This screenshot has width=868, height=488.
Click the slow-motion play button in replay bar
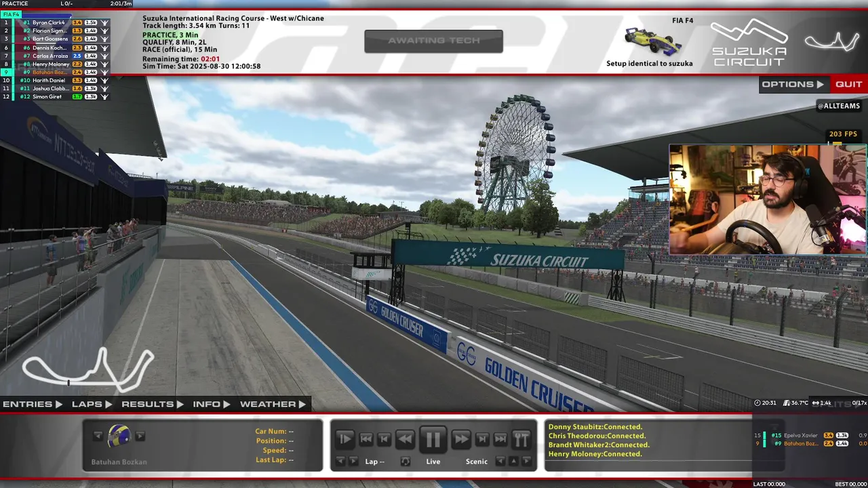tap(344, 439)
